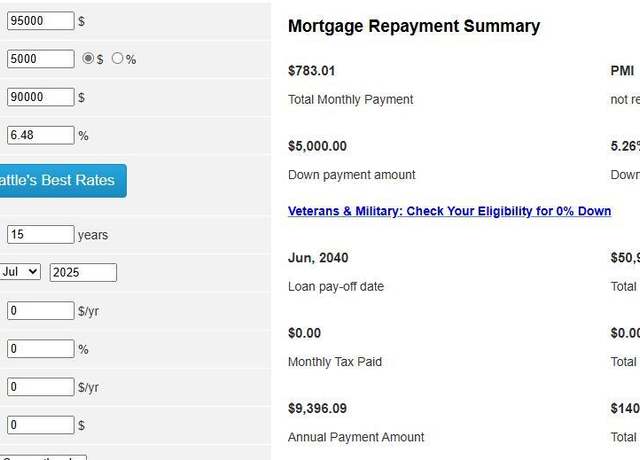Open the partially visible dropdown at bottom left
This screenshot has width=640, height=460.
click(43, 458)
